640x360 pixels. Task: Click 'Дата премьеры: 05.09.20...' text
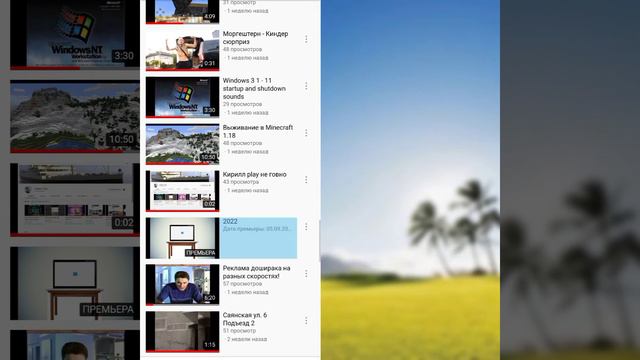[257, 229]
